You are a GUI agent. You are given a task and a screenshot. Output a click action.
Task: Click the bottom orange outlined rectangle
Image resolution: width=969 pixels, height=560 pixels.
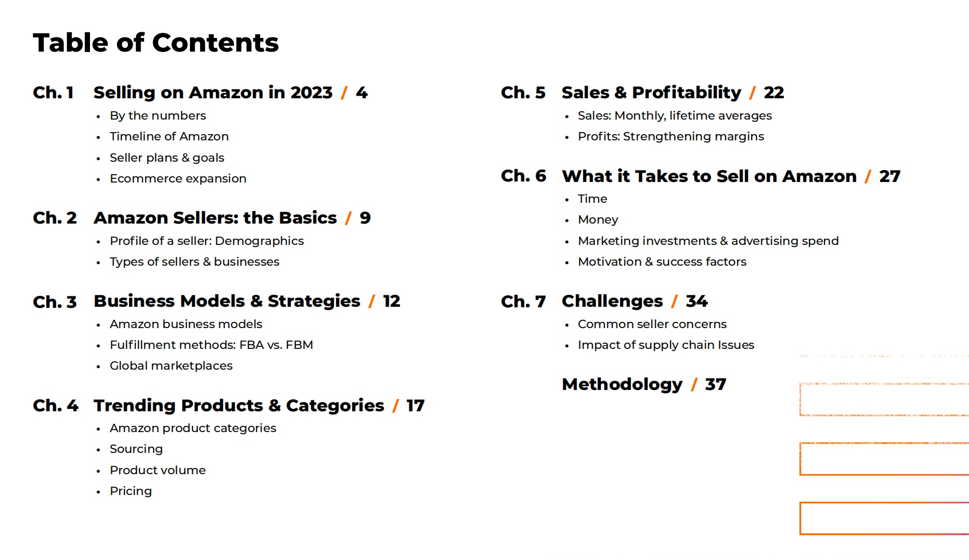point(884,518)
